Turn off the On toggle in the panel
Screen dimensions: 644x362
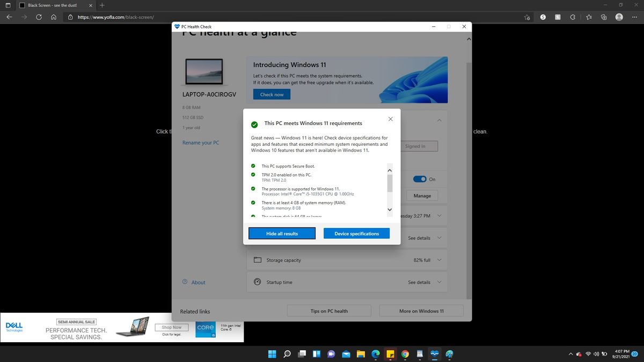[x=420, y=179]
